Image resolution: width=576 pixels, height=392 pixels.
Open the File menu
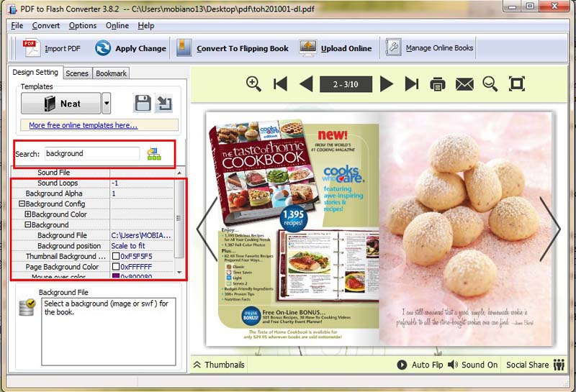click(x=17, y=26)
